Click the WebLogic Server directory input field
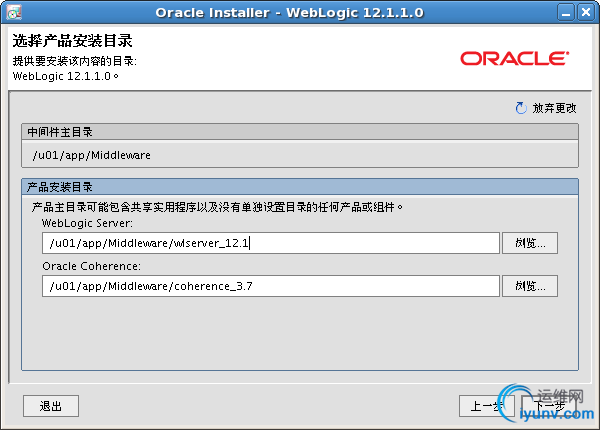 (271, 243)
